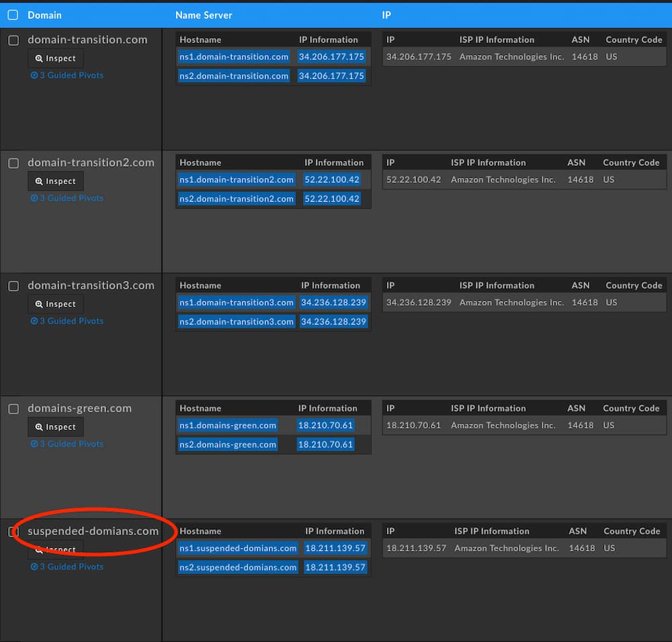Check the box for domains-green.com
Image resolution: width=672 pixels, height=642 pixels.
(x=13, y=409)
